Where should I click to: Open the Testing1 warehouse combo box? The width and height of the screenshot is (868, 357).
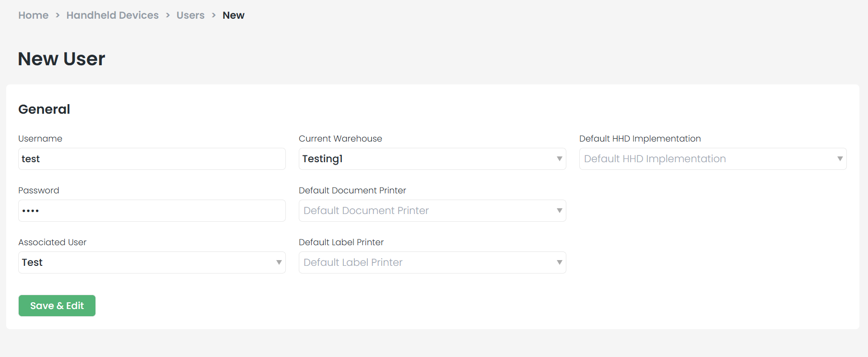[x=427, y=159]
